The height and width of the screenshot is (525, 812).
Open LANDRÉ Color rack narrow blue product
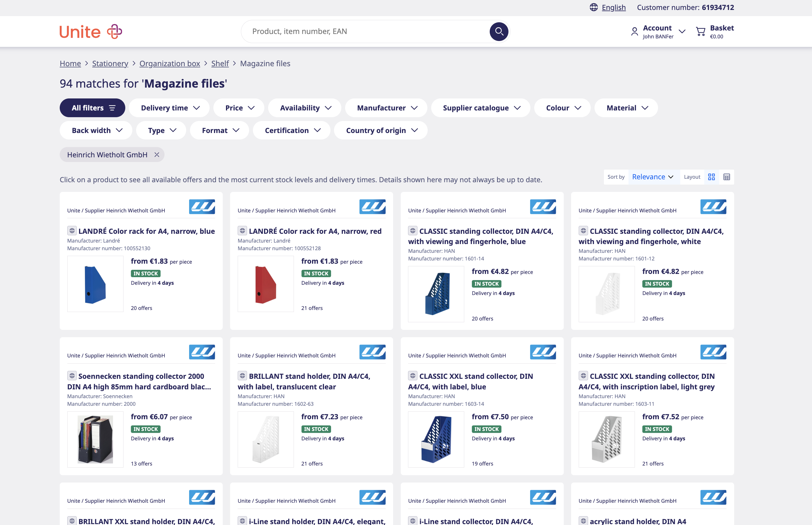146,231
